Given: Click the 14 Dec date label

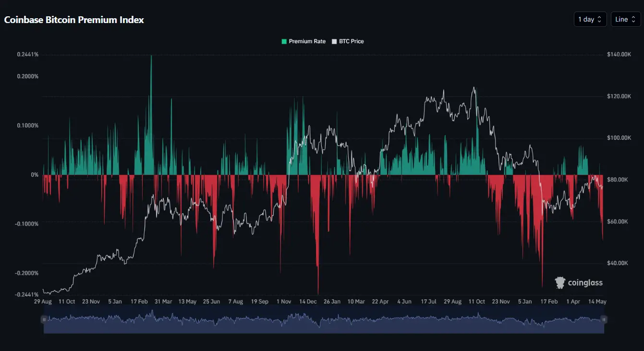Looking at the screenshot, I should pyautogui.click(x=308, y=302).
